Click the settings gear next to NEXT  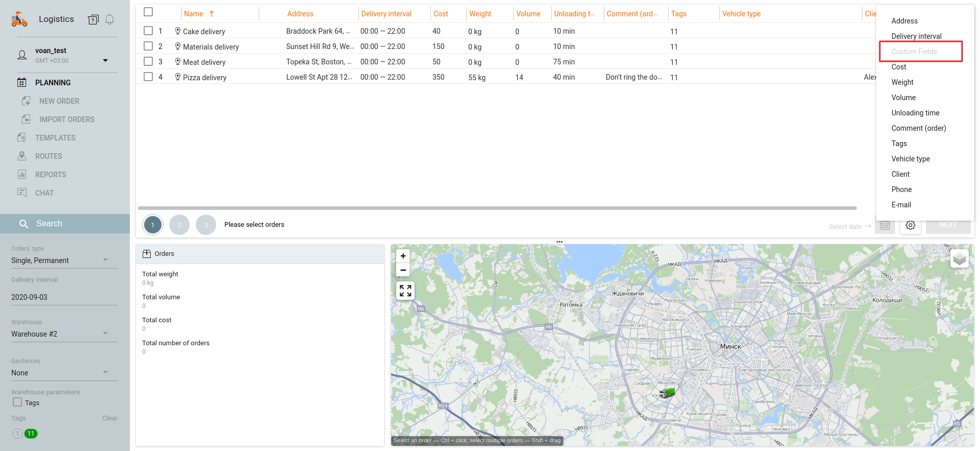click(910, 225)
